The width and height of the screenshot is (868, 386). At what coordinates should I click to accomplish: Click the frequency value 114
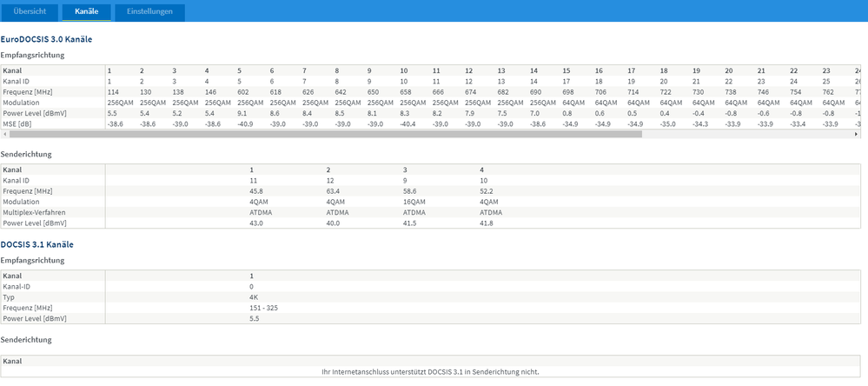(x=113, y=92)
